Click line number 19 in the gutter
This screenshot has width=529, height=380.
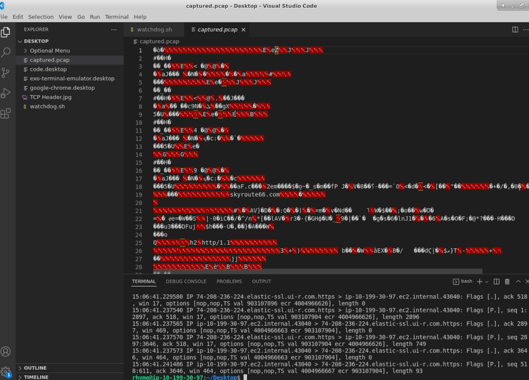139,195
